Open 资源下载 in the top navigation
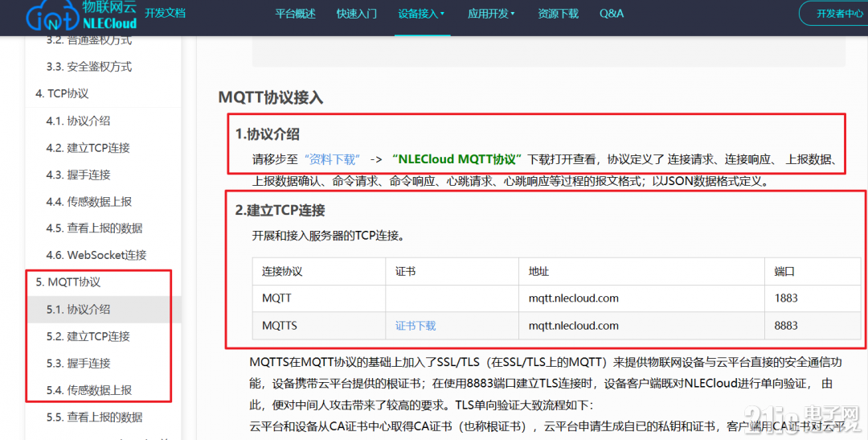Viewport: 868px width, 440px height. click(x=558, y=14)
